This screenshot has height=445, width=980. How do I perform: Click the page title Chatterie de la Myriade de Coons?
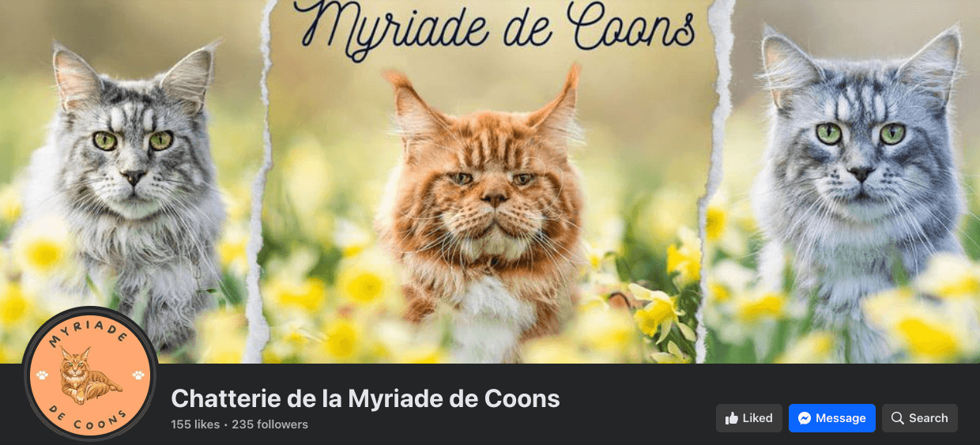pyautogui.click(x=365, y=398)
